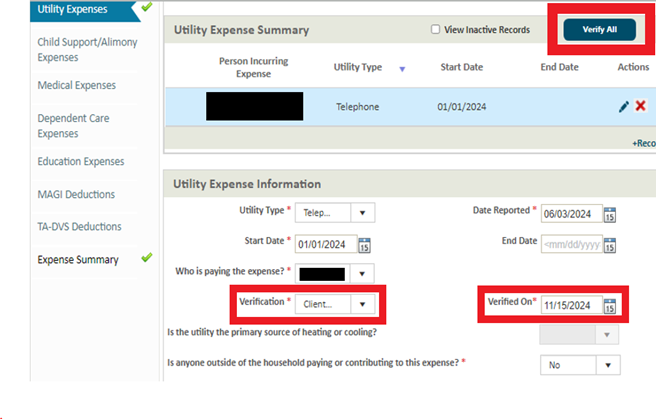
Task: Click Person Incurring Expense column header
Action: 254,67
